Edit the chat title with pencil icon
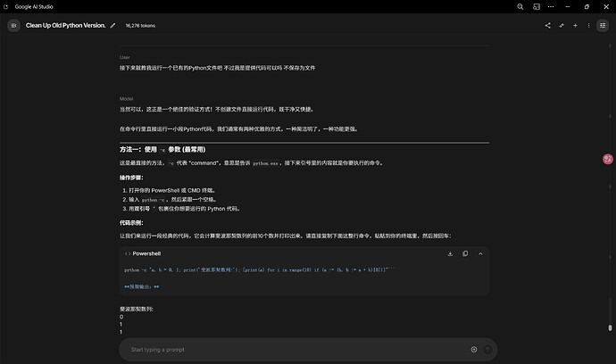The image size is (616, 364). point(112,26)
